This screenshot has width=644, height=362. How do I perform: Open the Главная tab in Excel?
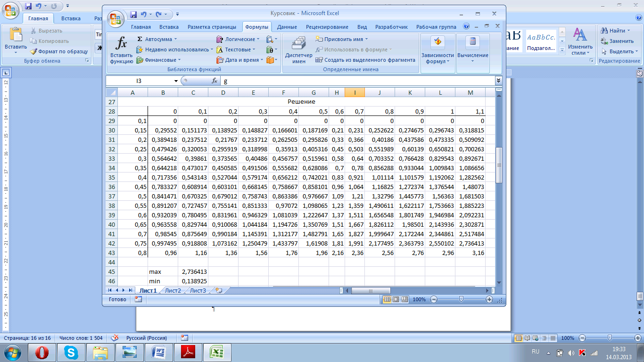(141, 27)
